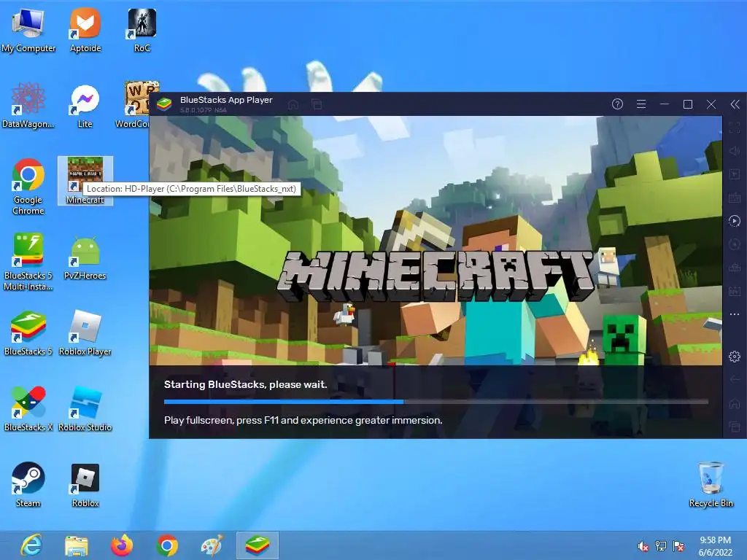
Task: Select Recycle Bin desktop icon
Action: point(711,485)
